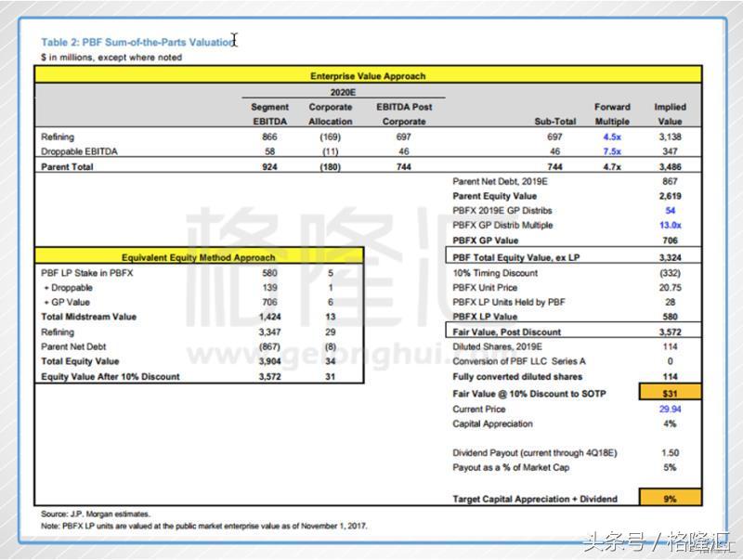This screenshot has width=743, height=560.
Task: Select the "Equity Value After 10% Discount" label
Action: [111, 377]
